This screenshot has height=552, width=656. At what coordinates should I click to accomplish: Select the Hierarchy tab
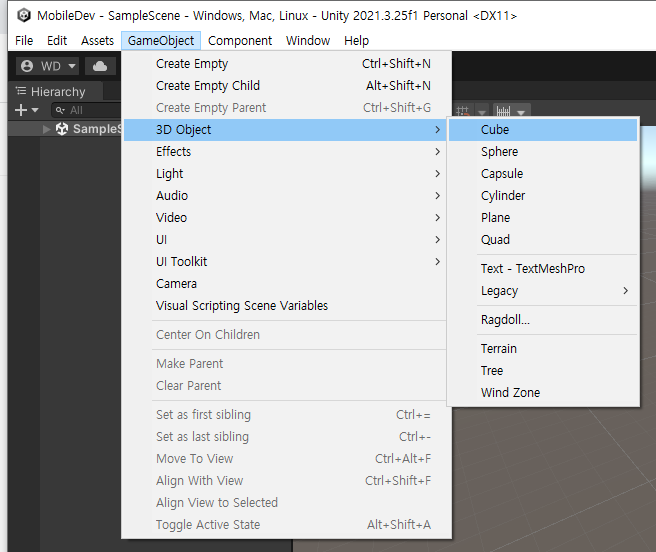pos(55,92)
